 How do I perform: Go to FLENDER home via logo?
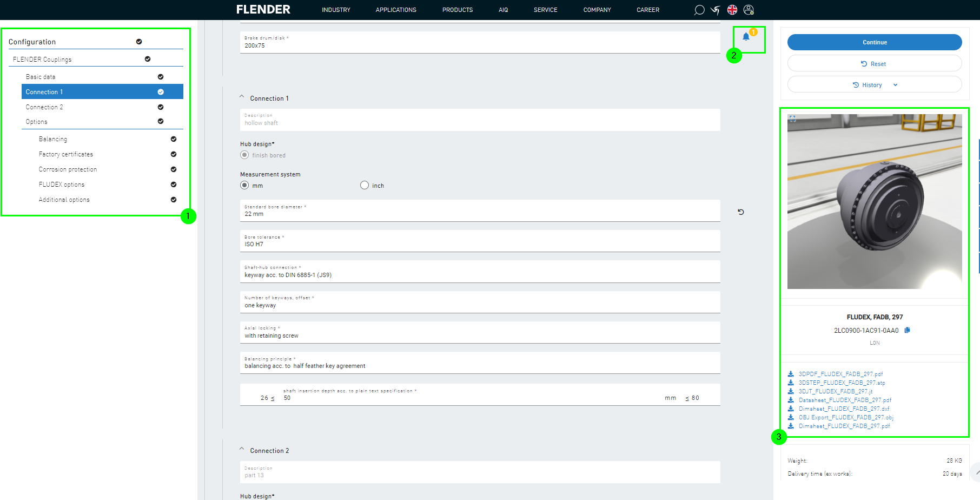(x=263, y=10)
